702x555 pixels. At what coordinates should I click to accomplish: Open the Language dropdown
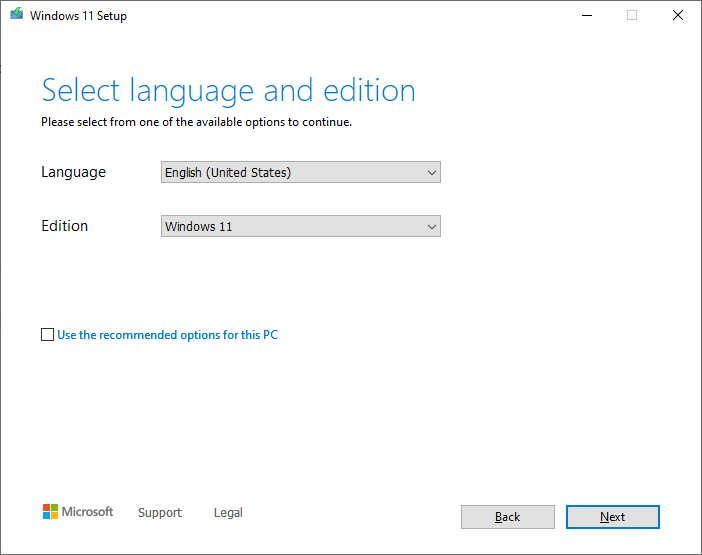click(301, 172)
